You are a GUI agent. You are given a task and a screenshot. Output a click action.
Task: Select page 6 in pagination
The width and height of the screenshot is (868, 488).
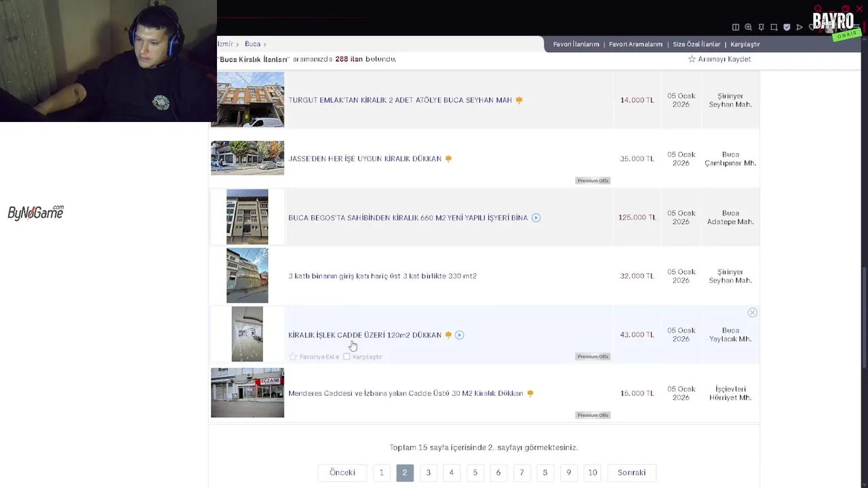click(x=498, y=472)
